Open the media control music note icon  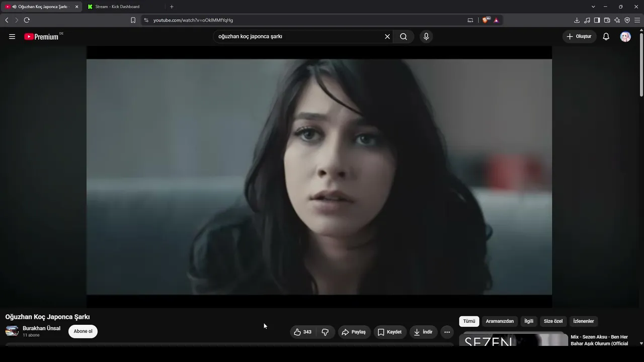pos(587,20)
